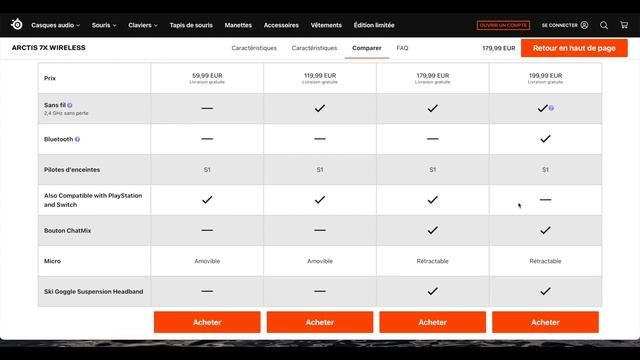Click PlayStation compatibility checkmark in 179,99 EUR column

433,200
